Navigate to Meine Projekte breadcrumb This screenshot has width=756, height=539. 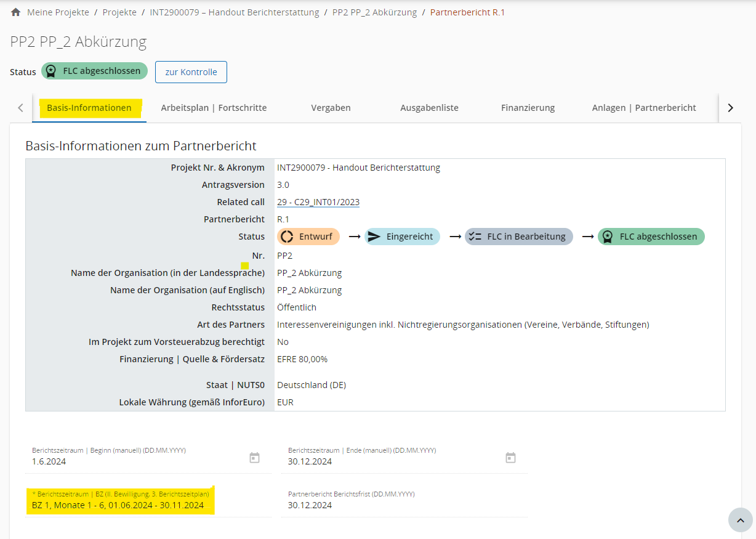tap(58, 12)
